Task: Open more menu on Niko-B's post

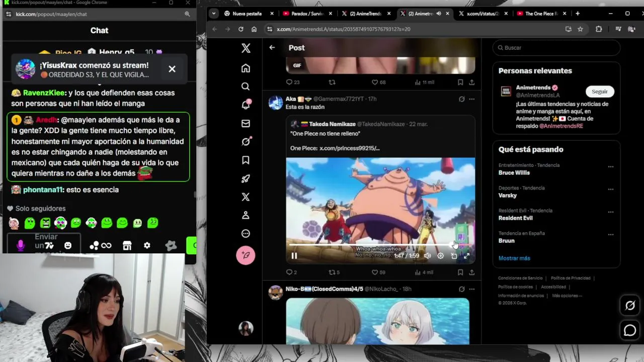Action: point(471,289)
